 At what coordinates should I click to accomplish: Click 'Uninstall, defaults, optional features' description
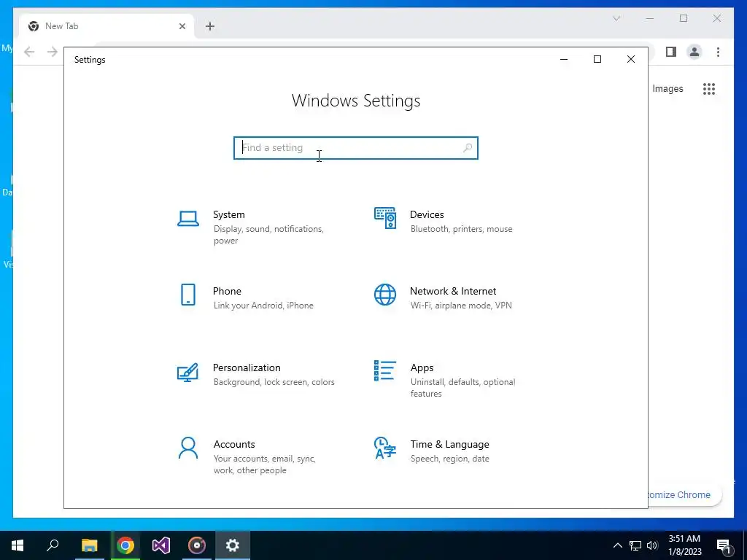462,388
